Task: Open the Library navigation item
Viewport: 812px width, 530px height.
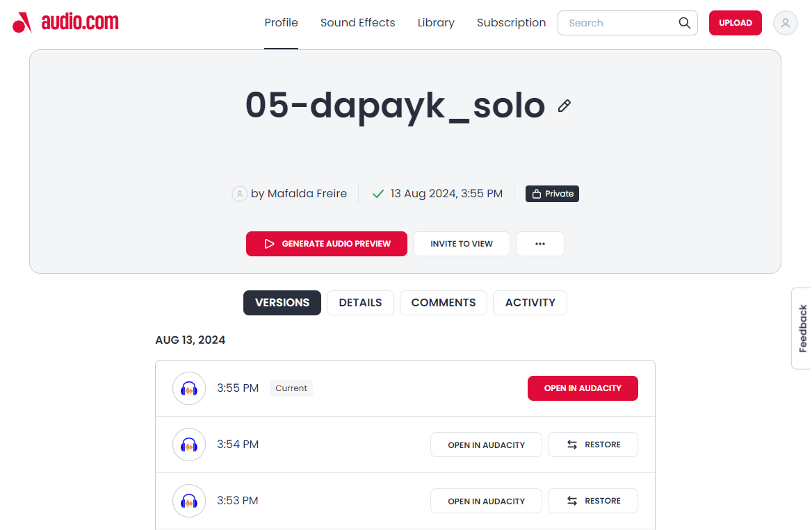Action: (x=436, y=23)
